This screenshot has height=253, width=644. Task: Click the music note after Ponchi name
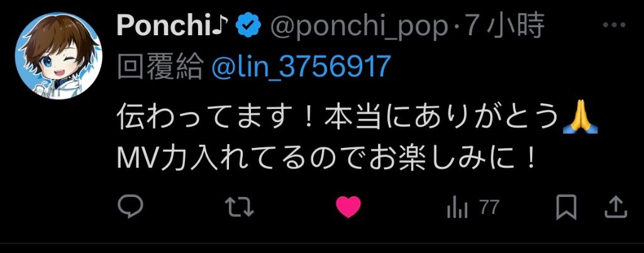click(223, 24)
